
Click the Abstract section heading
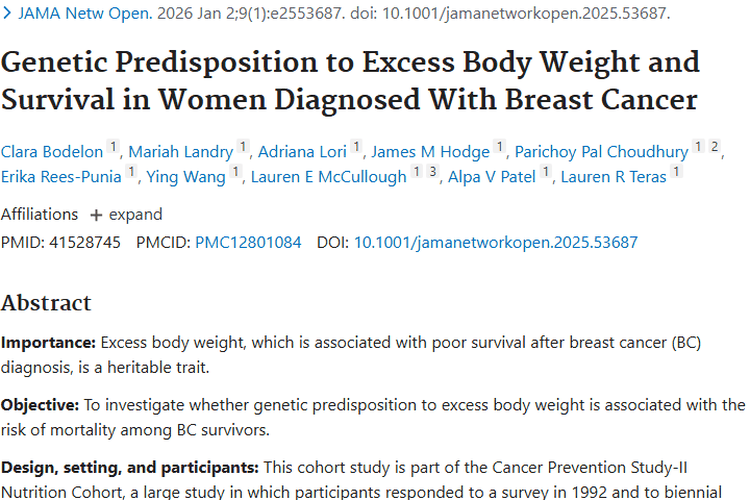[46, 303]
